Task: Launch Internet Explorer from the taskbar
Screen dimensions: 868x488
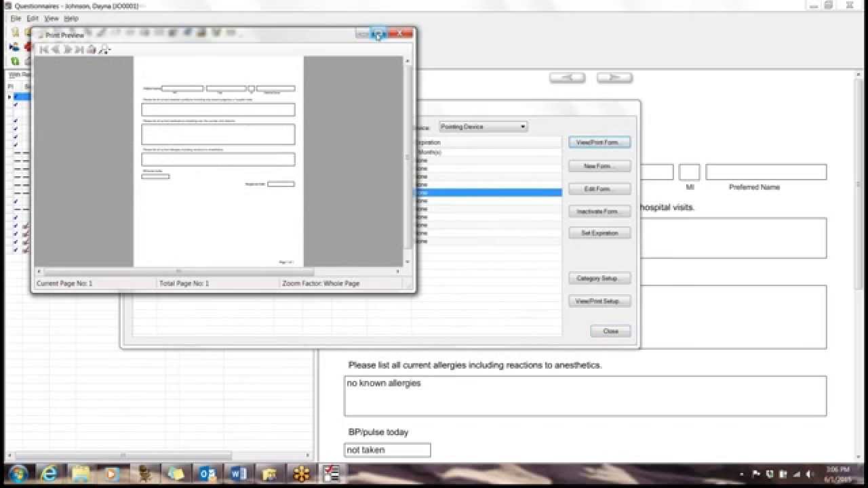Action: click(50, 473)
